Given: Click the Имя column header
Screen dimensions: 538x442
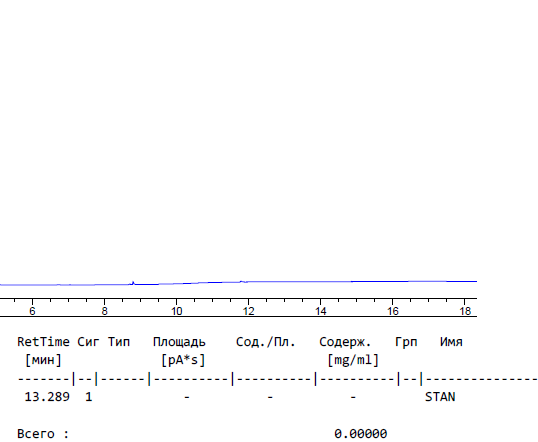Looking at the screenshot, I should tap(451, 342).
